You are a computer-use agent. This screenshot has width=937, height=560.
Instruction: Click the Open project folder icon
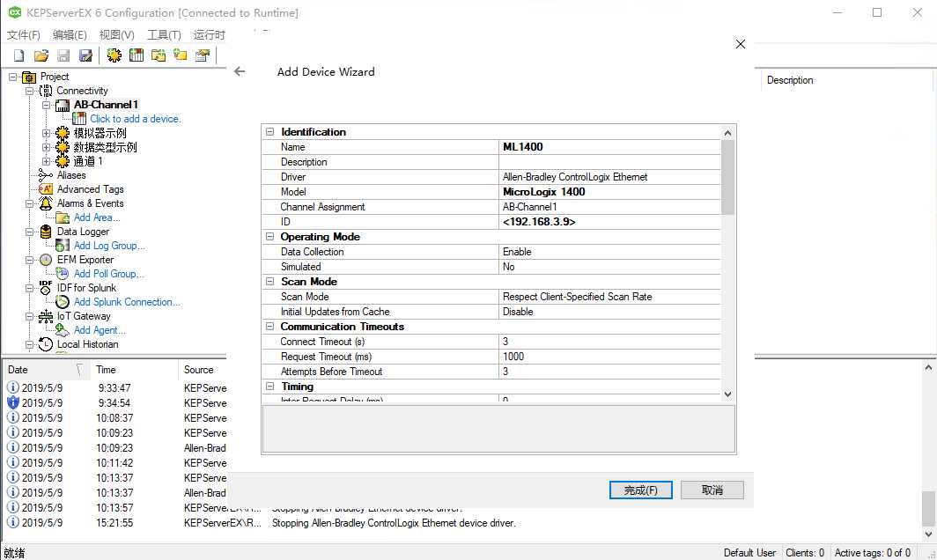tap(41, 55)
